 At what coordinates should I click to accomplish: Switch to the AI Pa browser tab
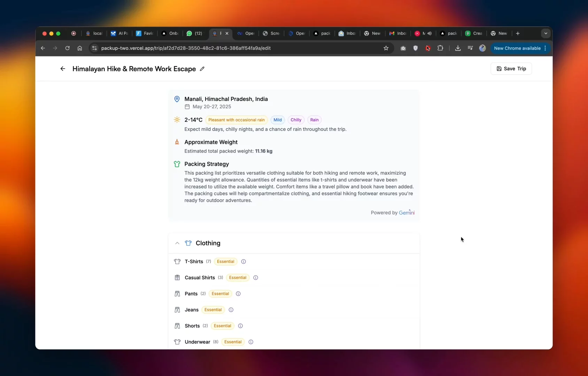119,33
